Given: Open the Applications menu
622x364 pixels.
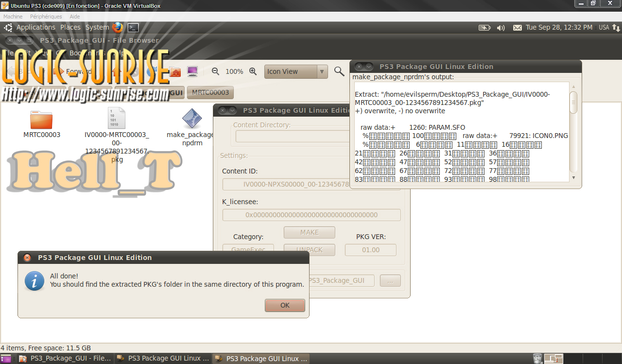Looking at the screenshot, I should click(x=36, y=28).
